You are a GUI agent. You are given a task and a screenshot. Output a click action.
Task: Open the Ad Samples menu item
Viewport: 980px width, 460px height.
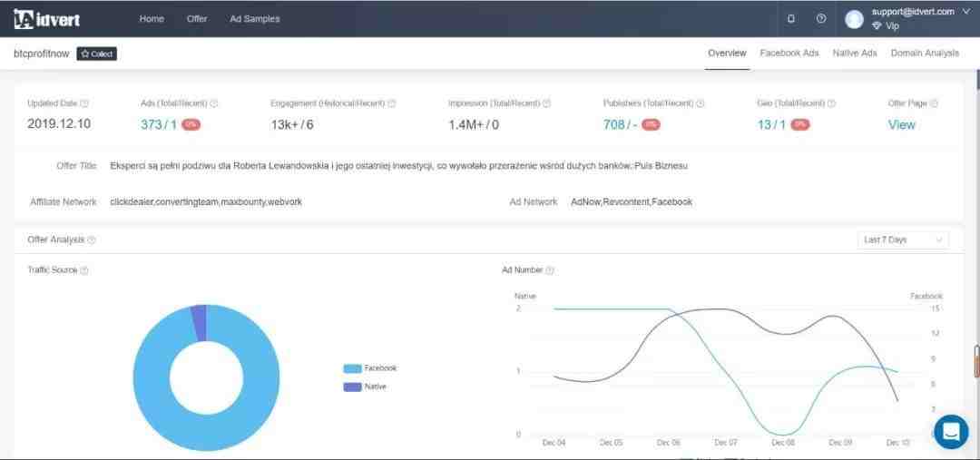click(255, 19)
